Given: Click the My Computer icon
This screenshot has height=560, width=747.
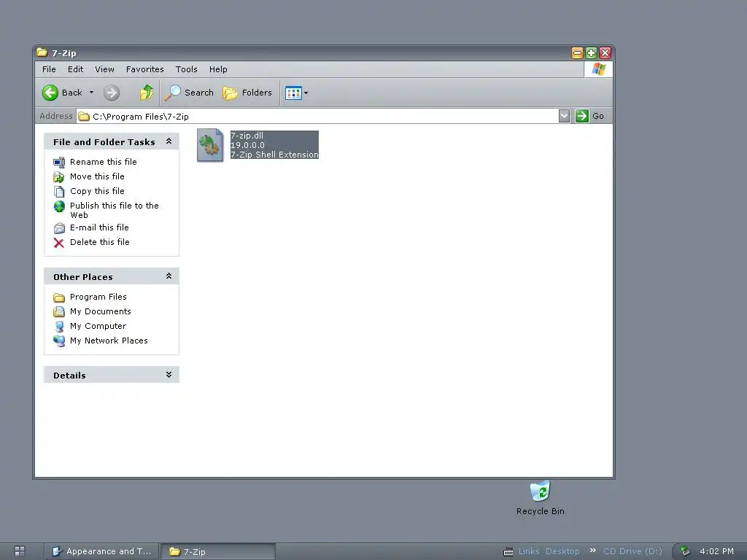Looking at the screenshot, I should (x=59, y=327).
